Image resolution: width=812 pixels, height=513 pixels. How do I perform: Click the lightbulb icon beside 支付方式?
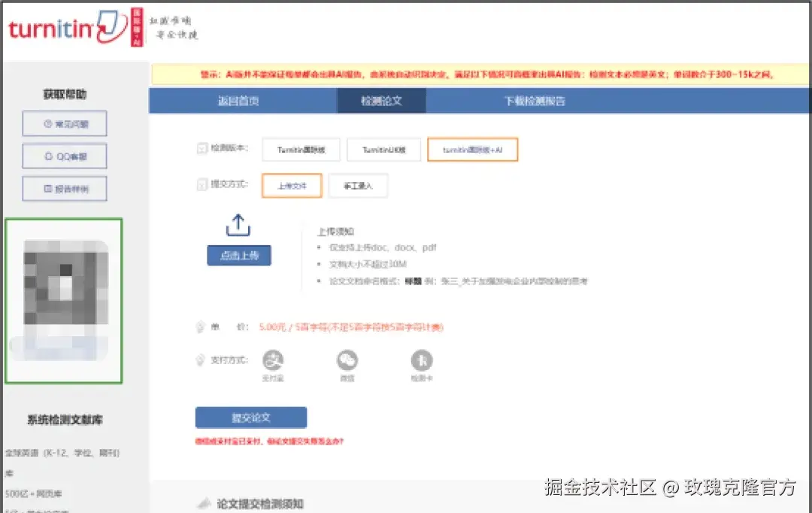point(201,360)
